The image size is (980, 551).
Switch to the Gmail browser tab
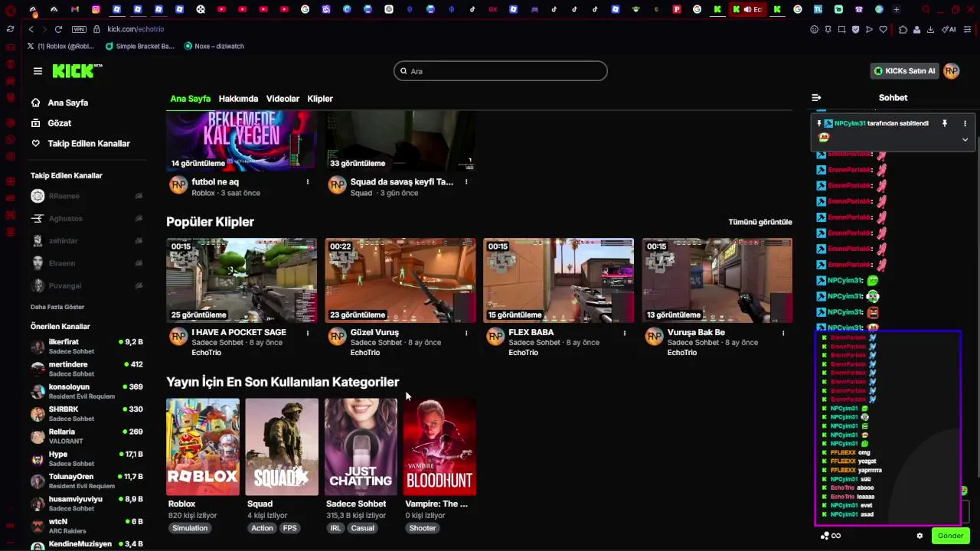tap(75, 9)
